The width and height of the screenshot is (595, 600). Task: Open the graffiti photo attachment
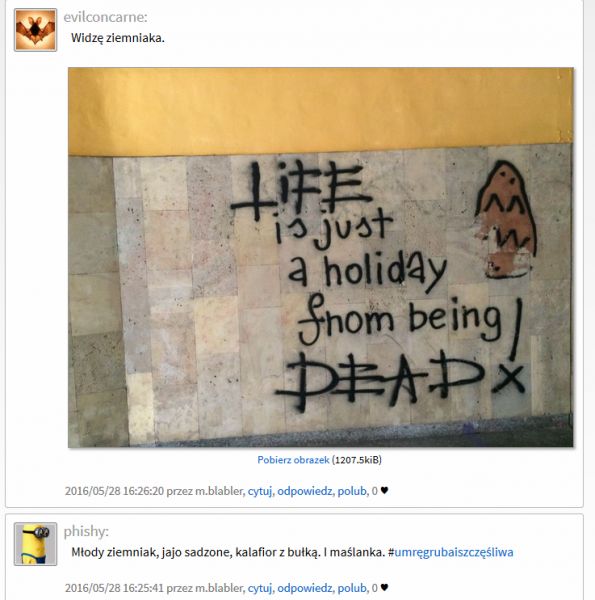pyautogui.click(x=321, y=257)
